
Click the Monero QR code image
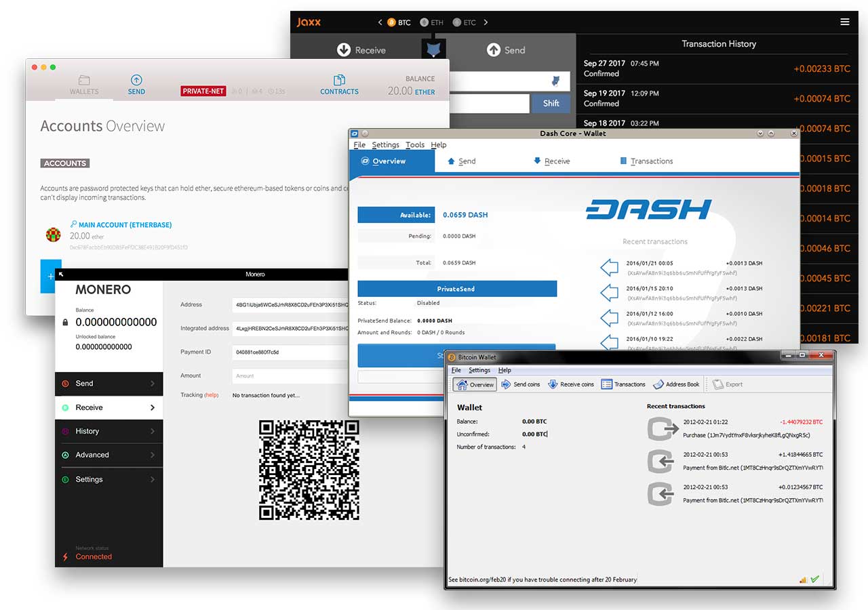tap(309, 470)
